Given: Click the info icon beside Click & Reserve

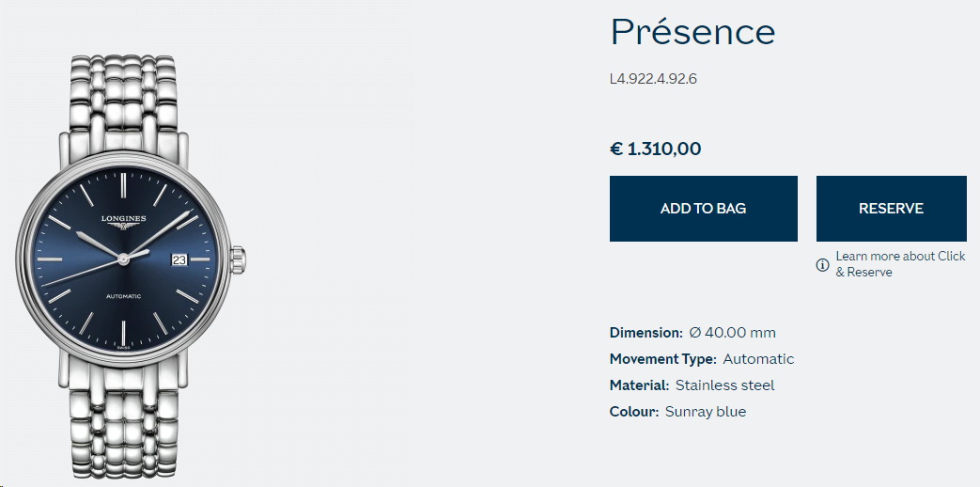Looking at the screenshot, I should pyautogui.click(x=822, y=265).
